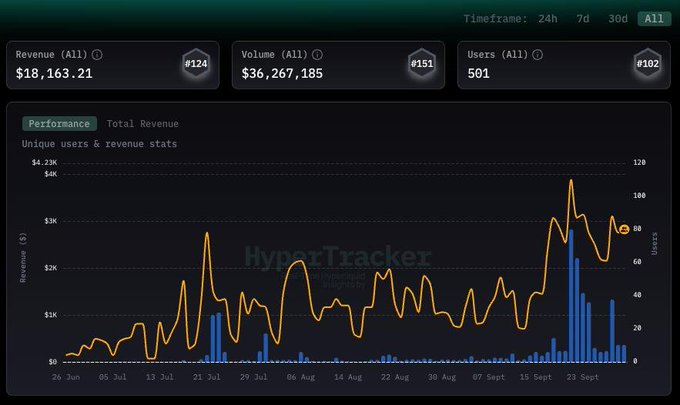
Task: Switch to the Performance tab
Action: [59, 124]
